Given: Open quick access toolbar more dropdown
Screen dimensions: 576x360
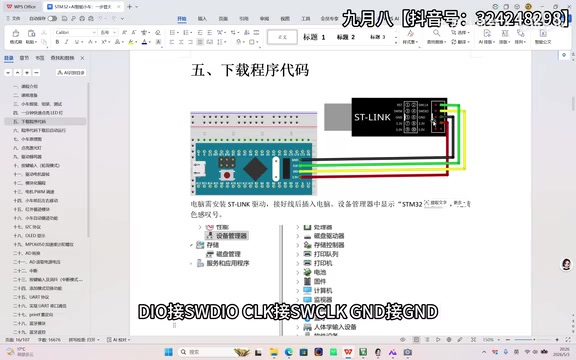Looking at the screenshot, I should (x=122, y=18).
